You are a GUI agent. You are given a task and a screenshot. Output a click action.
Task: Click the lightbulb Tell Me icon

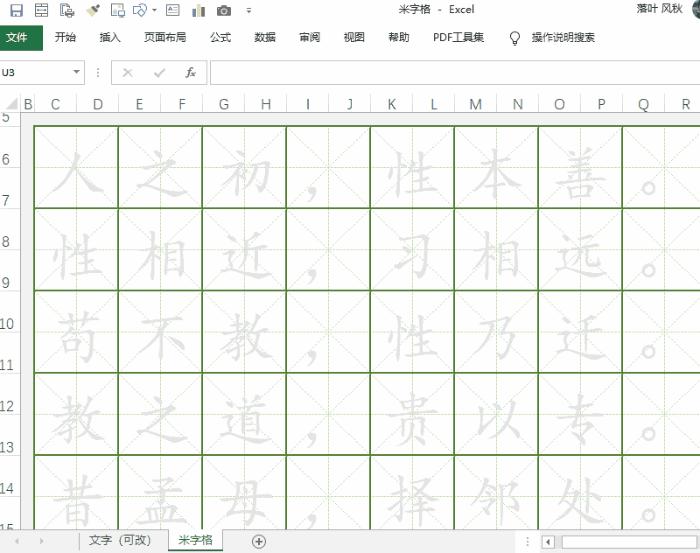tap(515, 38)
